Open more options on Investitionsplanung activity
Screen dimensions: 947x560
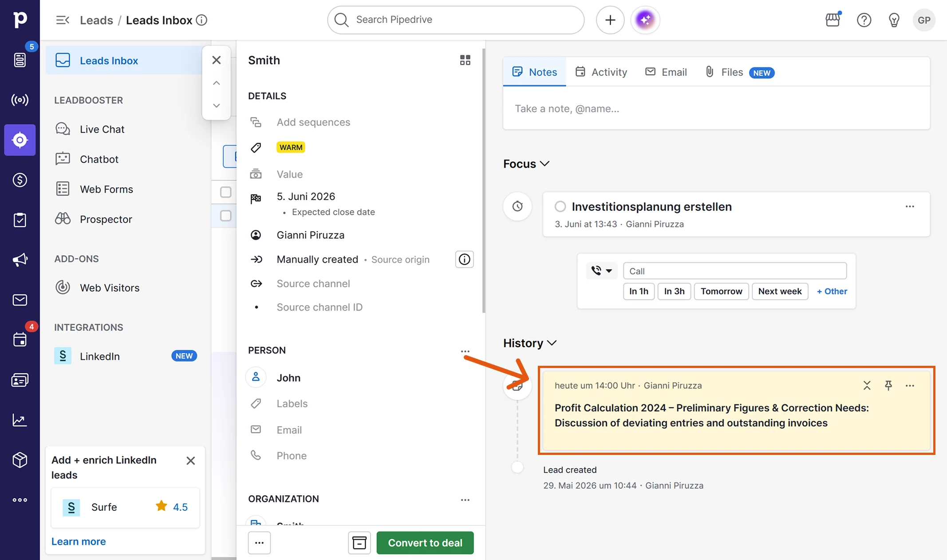[910, 207]
